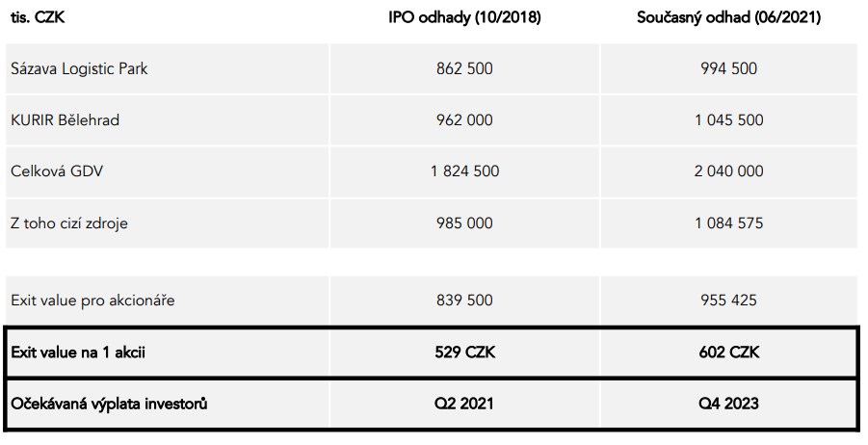This screenshot has width=868, height=445.
Task: Click the '529 CZK' per-share value
Action: [x=464, y=353]
